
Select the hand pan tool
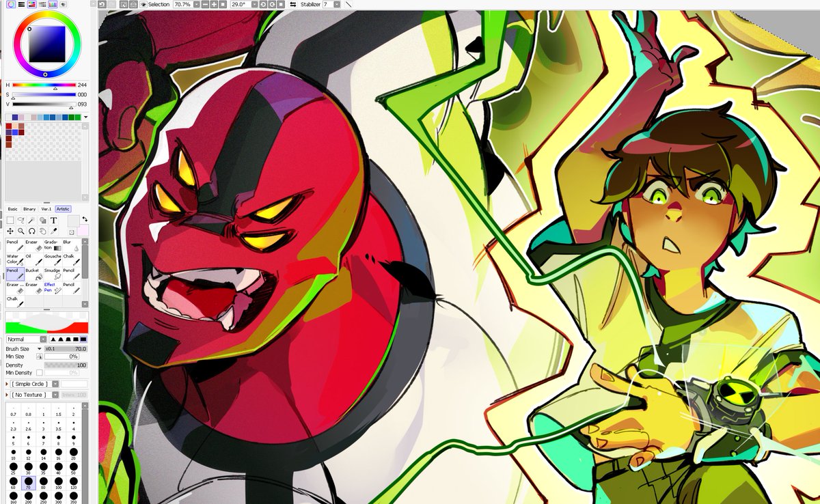tap(43, 231)
